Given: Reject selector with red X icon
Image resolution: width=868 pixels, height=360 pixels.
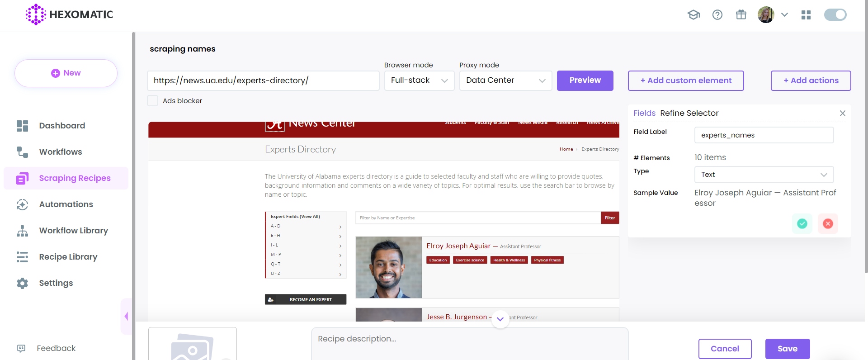Looking at the screenshot, I should pos(828,223).
